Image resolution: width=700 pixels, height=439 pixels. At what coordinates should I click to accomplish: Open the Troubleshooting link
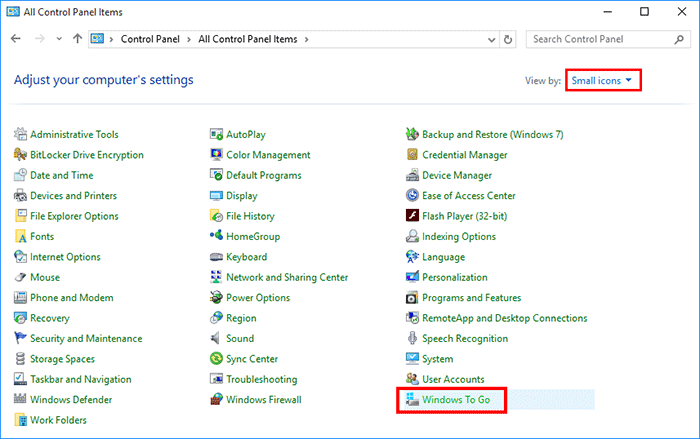click(262, 379)
